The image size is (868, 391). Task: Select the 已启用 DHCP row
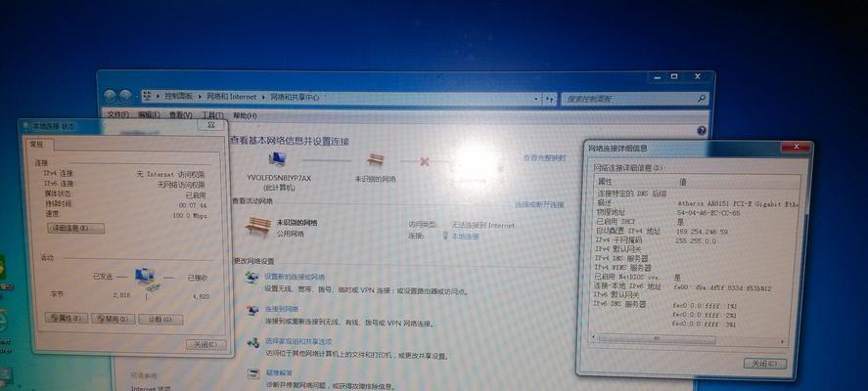pos(698,222)
